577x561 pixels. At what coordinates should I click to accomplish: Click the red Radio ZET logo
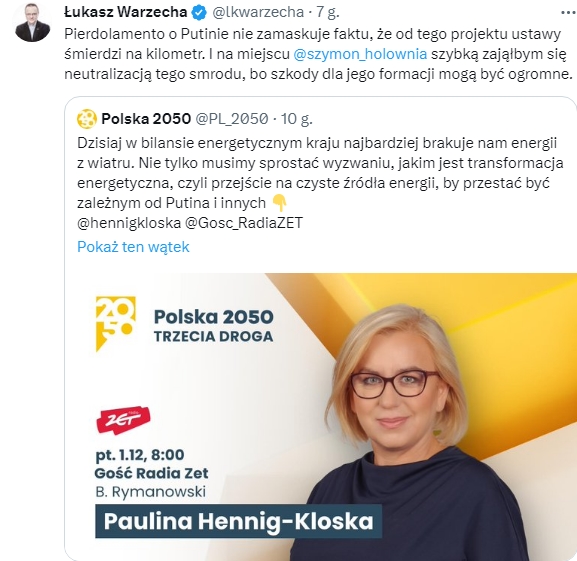pyautogui.click(x=123, y=420)
